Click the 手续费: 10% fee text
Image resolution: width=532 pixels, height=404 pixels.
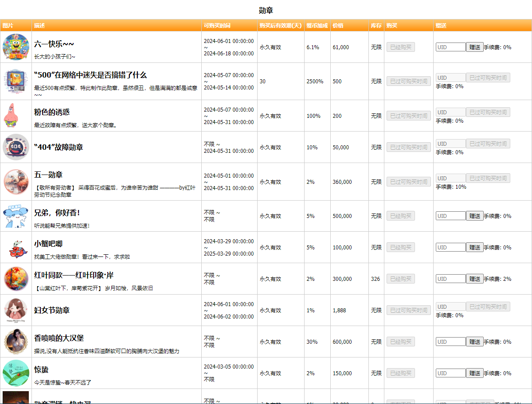pyautogui.click(x=451, y=187)
